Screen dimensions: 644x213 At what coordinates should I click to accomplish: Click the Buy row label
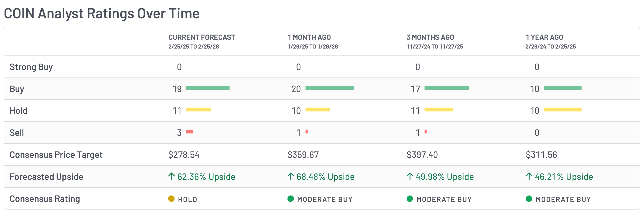tap(17, 89)
